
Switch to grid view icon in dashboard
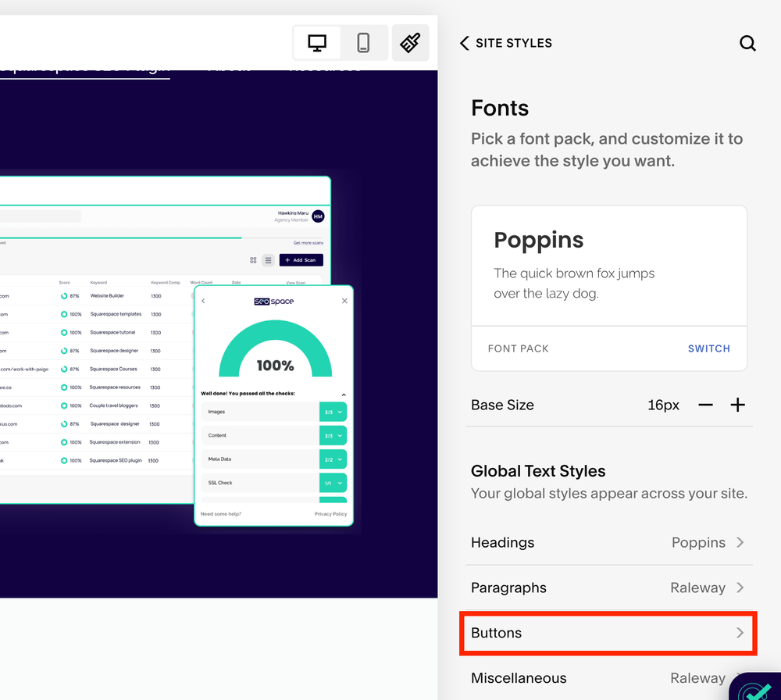(x=253, y=260)
